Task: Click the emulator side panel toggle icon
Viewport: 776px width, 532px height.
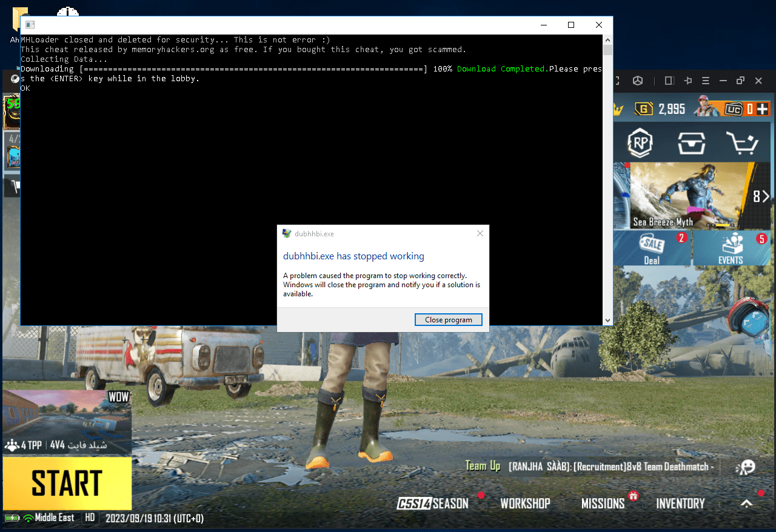Action: [x=669, y=81]
